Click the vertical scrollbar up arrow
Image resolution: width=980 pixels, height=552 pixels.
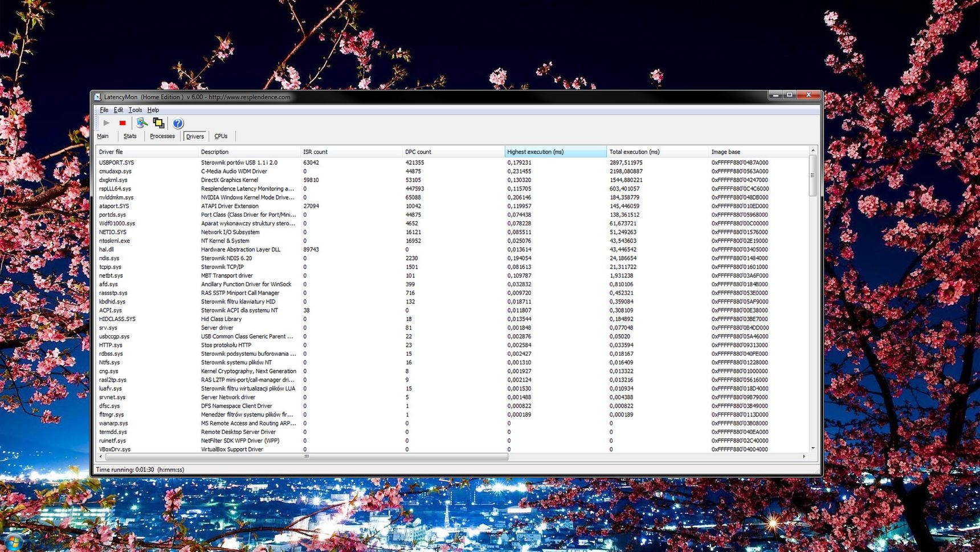(x=813, y=151)
